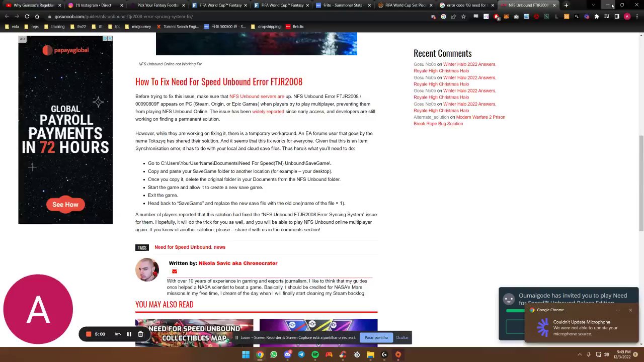The height and width of the screenshot is (362, 644).
Task: Open the Chrome three-dot menu
Action: coord(636,16)
